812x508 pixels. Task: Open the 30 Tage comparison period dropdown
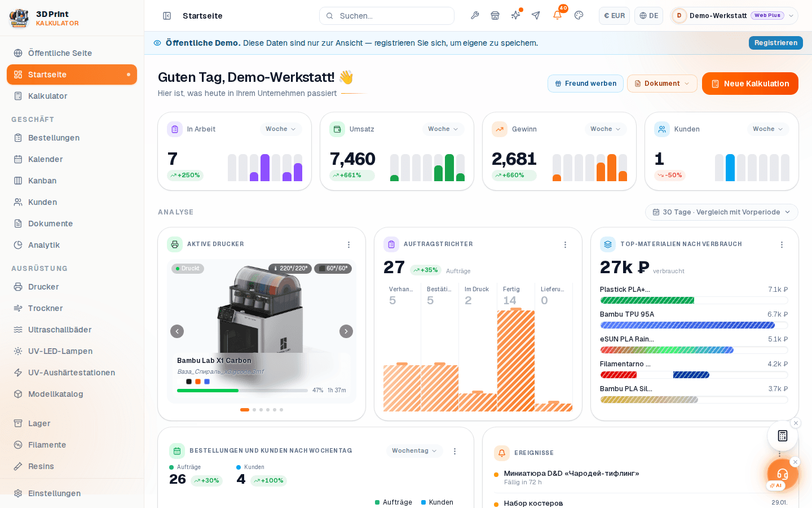tap(722, 212)
